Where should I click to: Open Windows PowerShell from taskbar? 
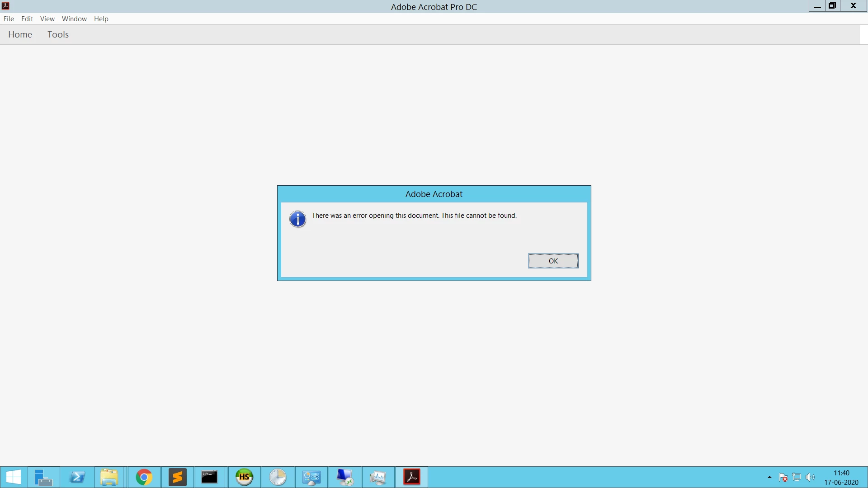coord(77,477)
